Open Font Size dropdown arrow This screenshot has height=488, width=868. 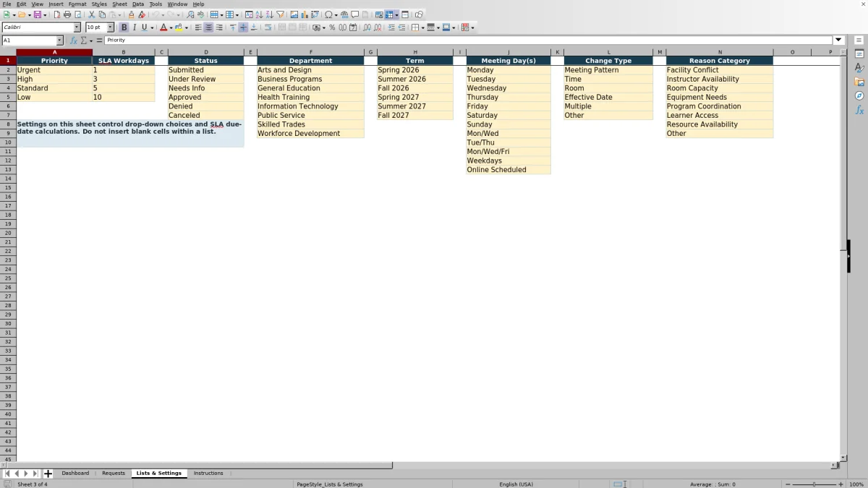pyautogui.click(x=110, y=27)
